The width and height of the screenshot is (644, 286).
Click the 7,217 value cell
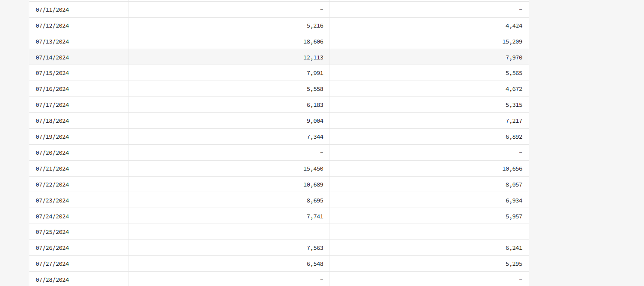(x=429, y=121)
